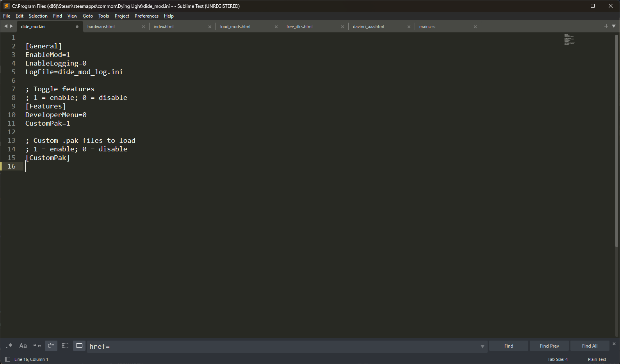Toggle regular expression search mode
620x364 pixels.
click(x=9, y=346)
